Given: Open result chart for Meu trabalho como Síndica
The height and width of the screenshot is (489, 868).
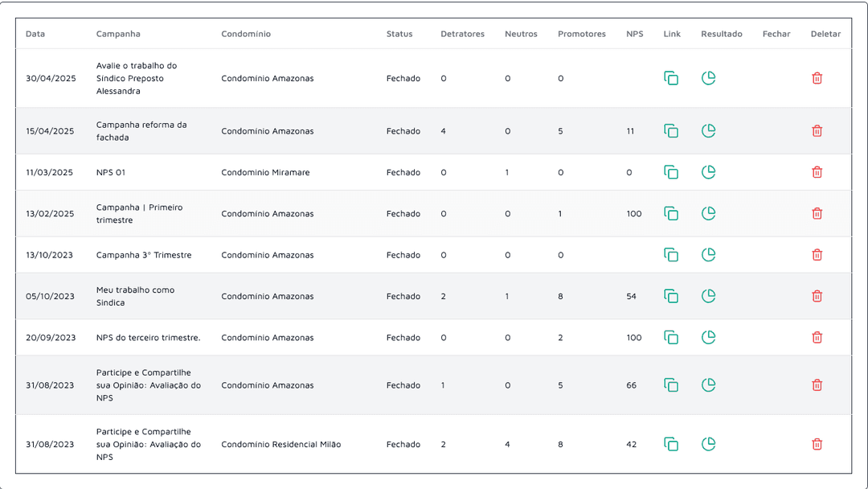Looking at the screenshot, I should [709, 296].
